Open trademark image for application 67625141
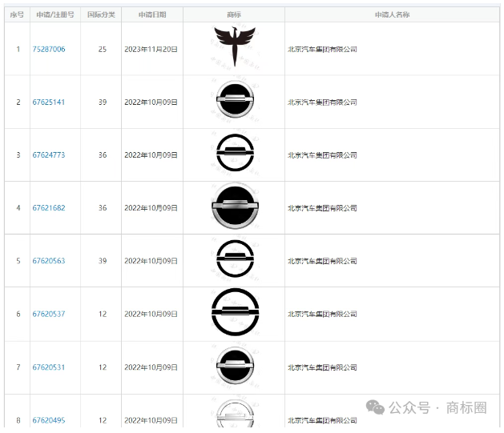Viewport: 504px width, 433px height. pos(234,102)
